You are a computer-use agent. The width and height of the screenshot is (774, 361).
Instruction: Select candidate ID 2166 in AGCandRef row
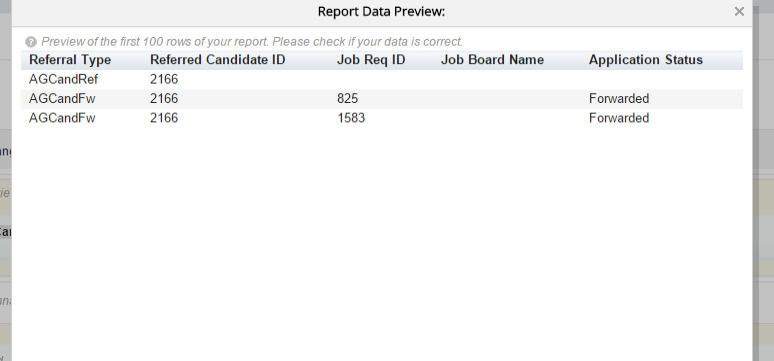pyautogui.click(x=164, y=79)
